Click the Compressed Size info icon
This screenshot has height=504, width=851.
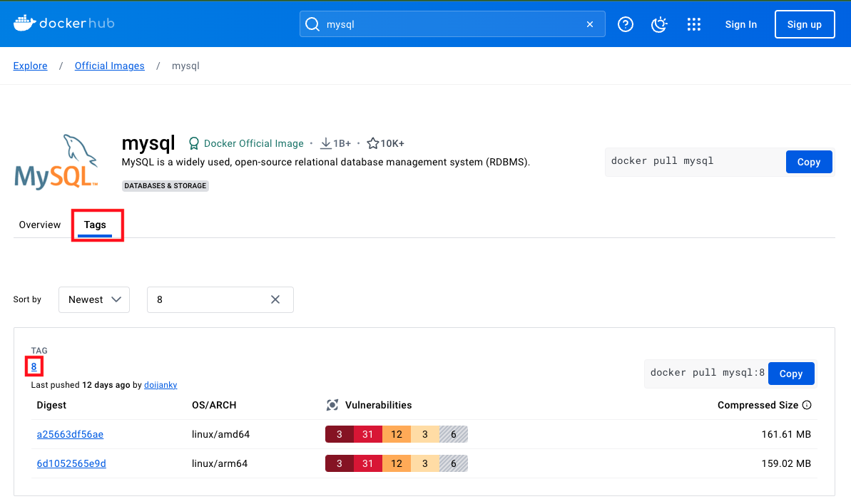point(807,405)
